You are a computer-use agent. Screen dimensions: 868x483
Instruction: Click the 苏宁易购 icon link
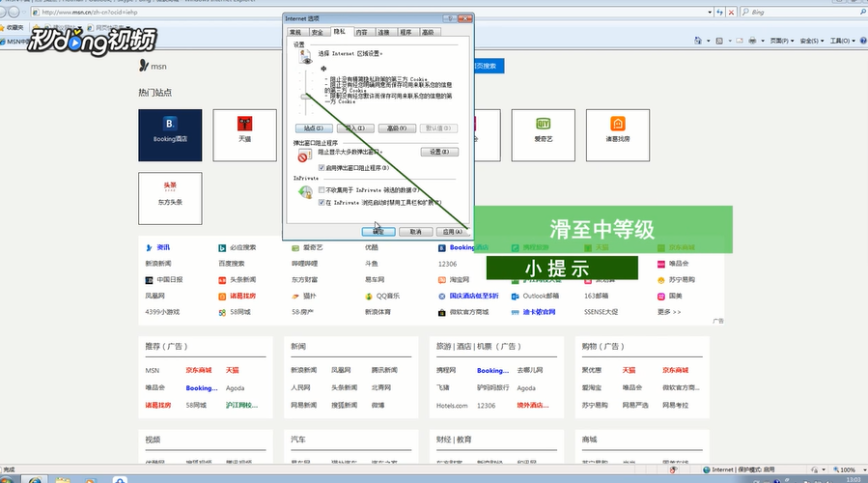(661, 280)
